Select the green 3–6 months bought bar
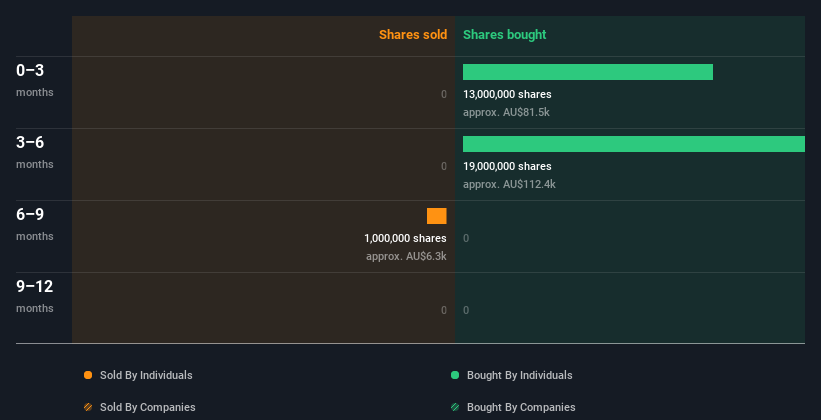This screenshot has width=821, height=420. (634, 144)
